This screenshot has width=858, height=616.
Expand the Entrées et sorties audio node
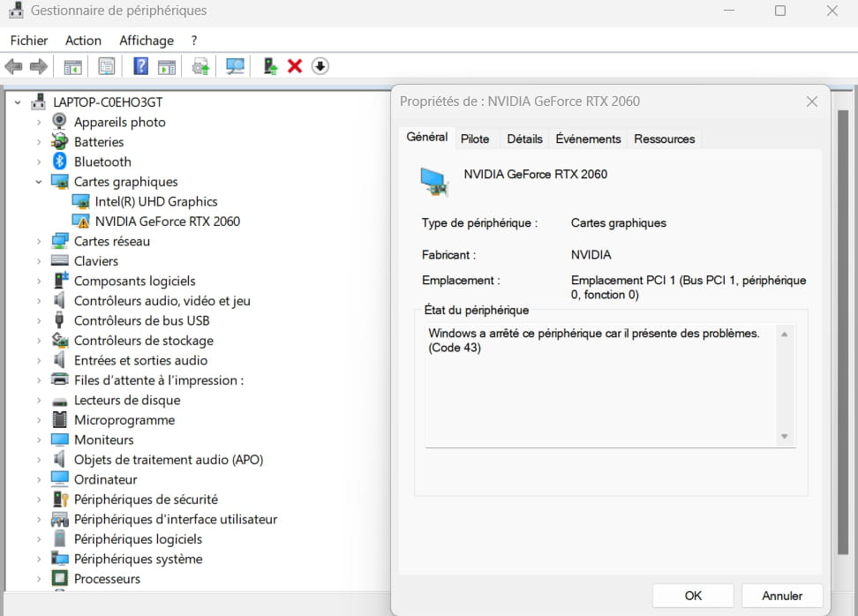coord(38,361)
